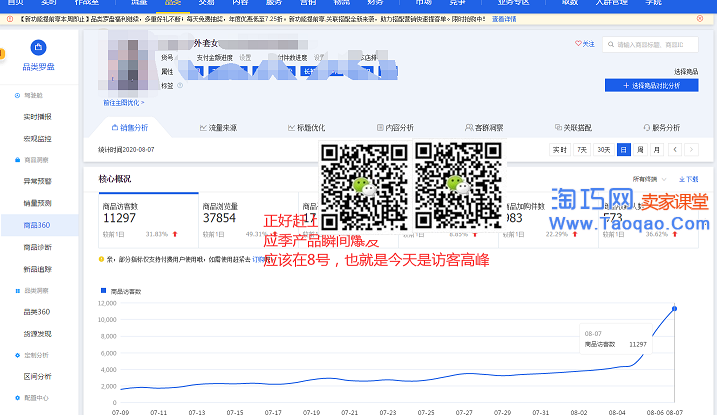Go to next date with right chevron
This screenshot has width=717, height=415.
(691, 149)
